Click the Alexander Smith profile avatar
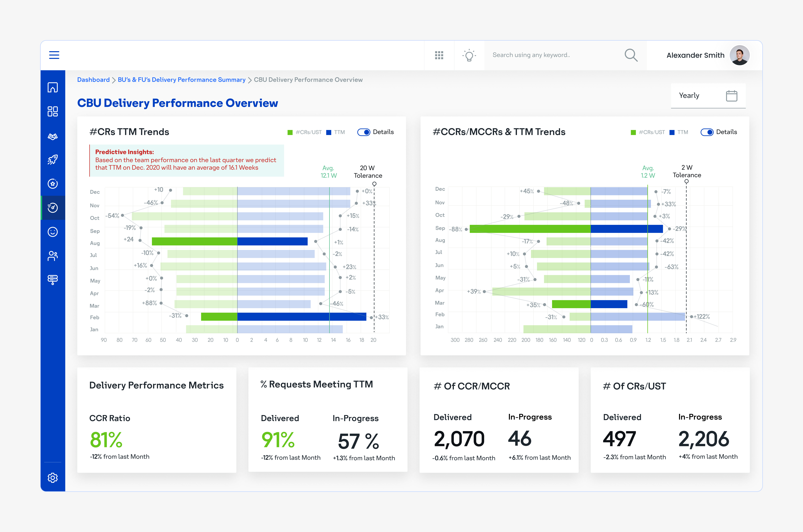The image size is (803, 532). pos(740,55)
